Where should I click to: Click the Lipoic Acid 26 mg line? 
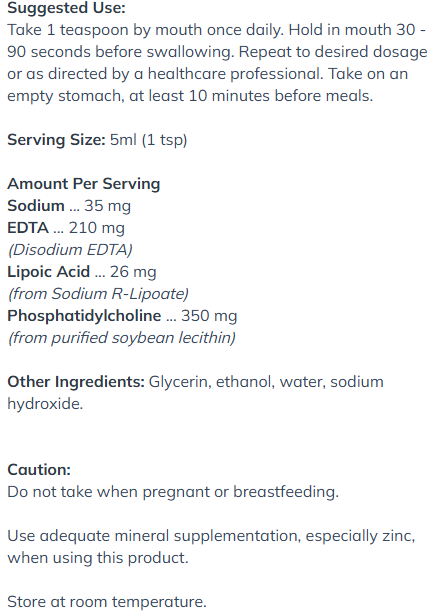coord(82,272)
